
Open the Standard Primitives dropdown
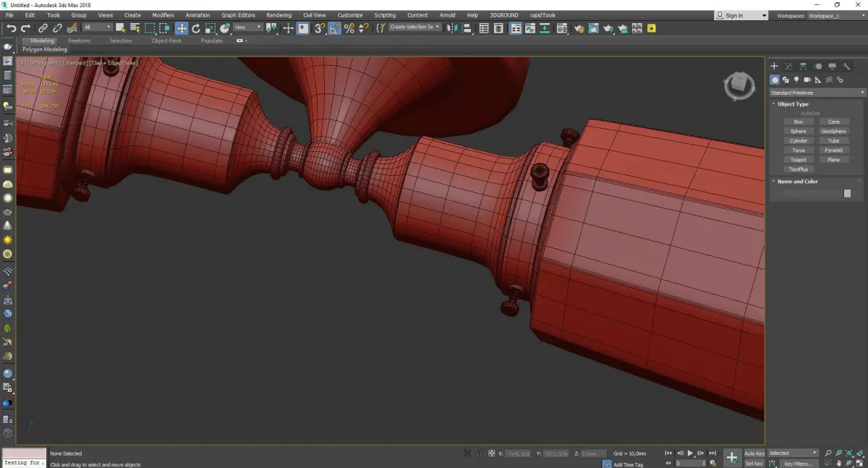(817, 93)
